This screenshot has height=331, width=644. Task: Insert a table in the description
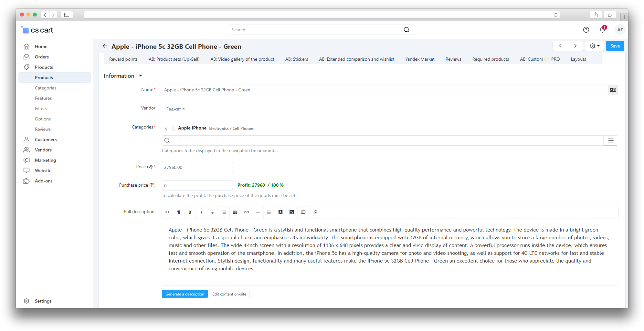235,212
